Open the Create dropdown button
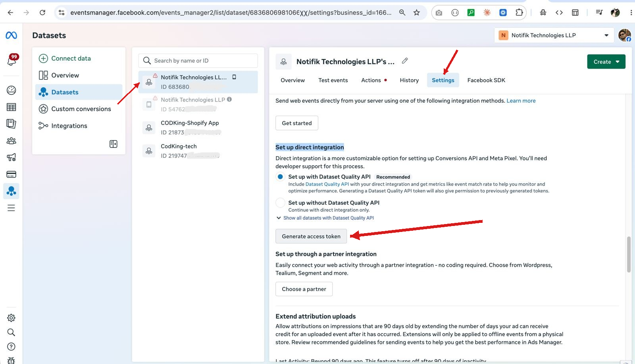Screen dimensions: 635x364 [x=606, y=62]
